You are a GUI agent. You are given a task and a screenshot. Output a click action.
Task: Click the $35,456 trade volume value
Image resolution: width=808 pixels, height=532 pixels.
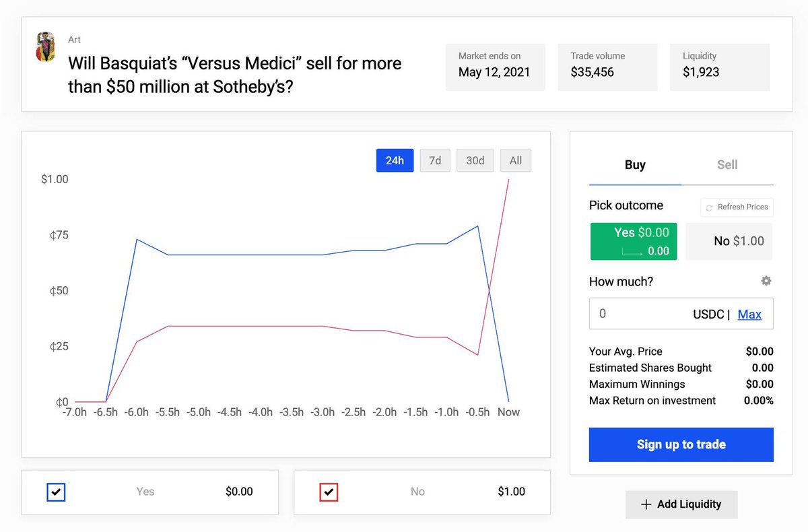(x=593, y=72)
